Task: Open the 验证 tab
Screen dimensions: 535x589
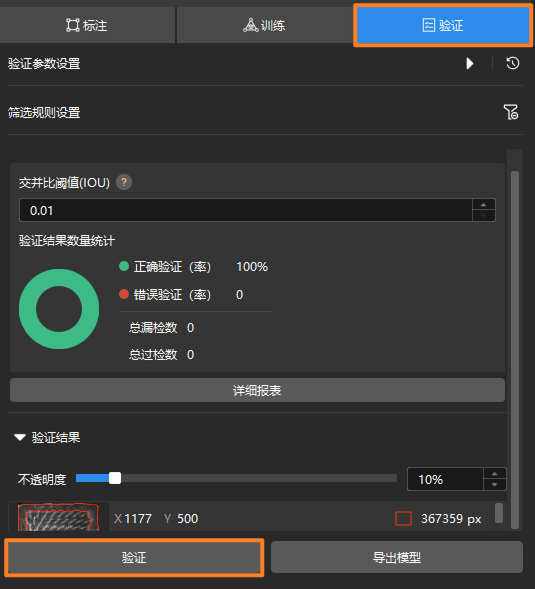Action: pyautogui.click(x=443, y=26)
